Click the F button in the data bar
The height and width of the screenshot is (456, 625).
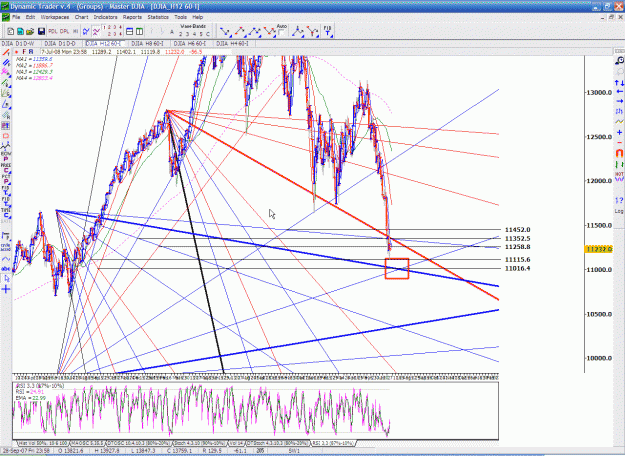(x=24, y=52)
